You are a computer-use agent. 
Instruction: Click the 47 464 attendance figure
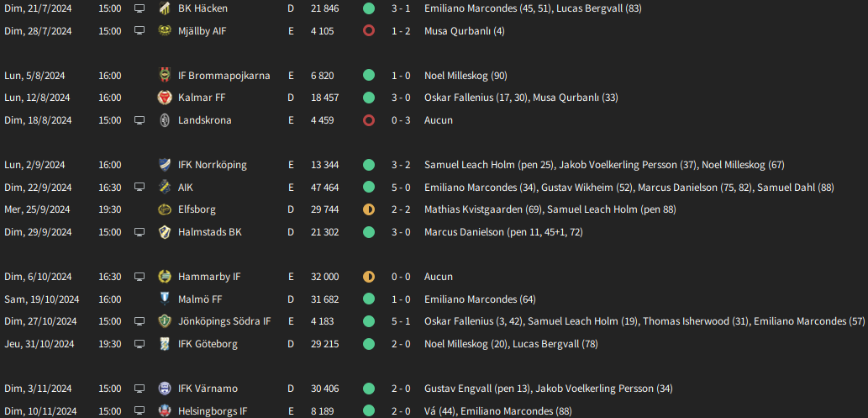coord(324,188)
